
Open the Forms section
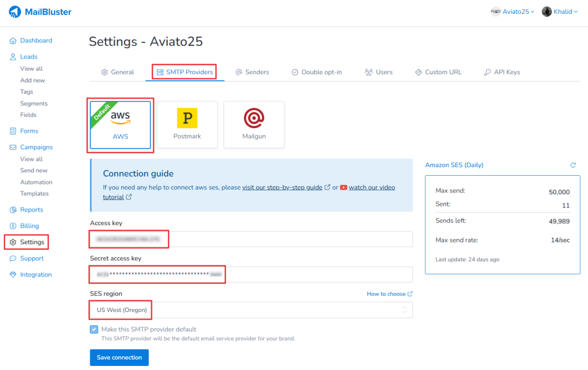(29, 131)
